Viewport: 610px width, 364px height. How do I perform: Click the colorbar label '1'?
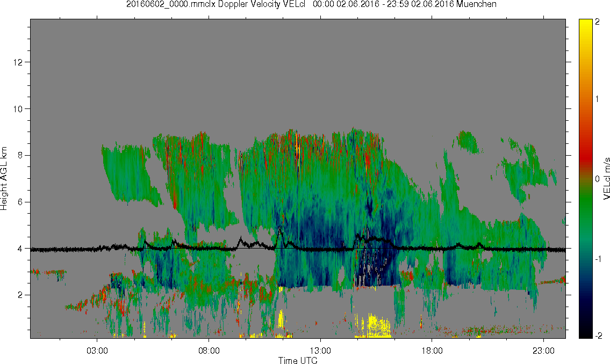(x=598, y=99)
